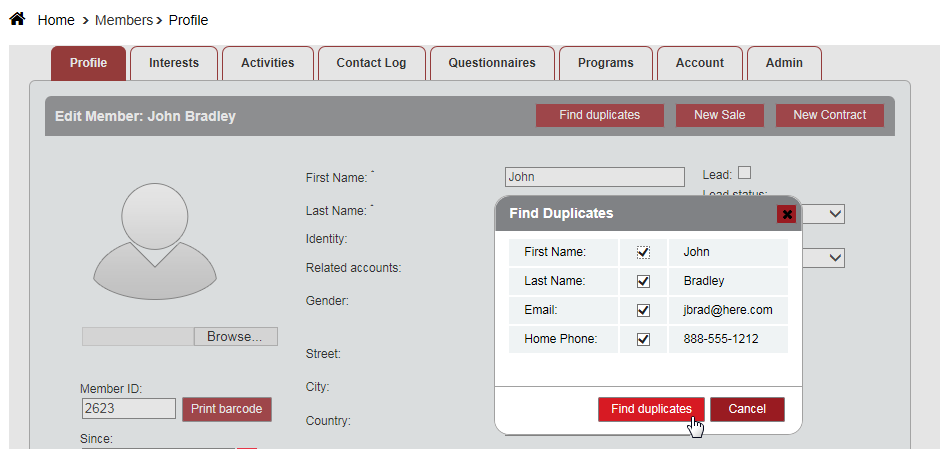The image size is (940, 449).
Task: Uncheck the Last Name checkbox
Action: [x=643, y=281]
